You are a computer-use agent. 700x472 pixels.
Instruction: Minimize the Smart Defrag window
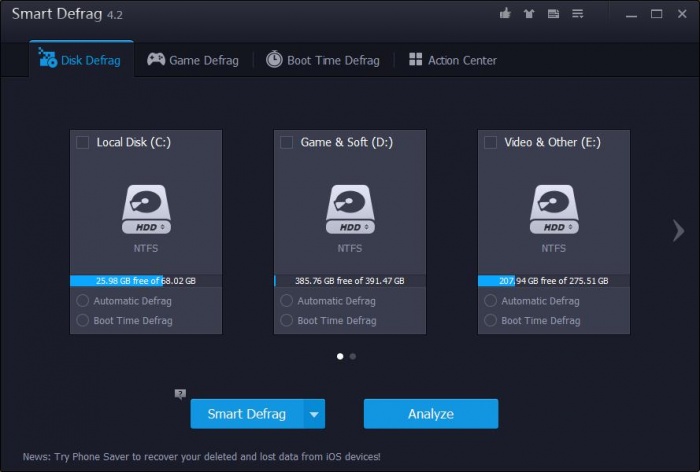631,14
